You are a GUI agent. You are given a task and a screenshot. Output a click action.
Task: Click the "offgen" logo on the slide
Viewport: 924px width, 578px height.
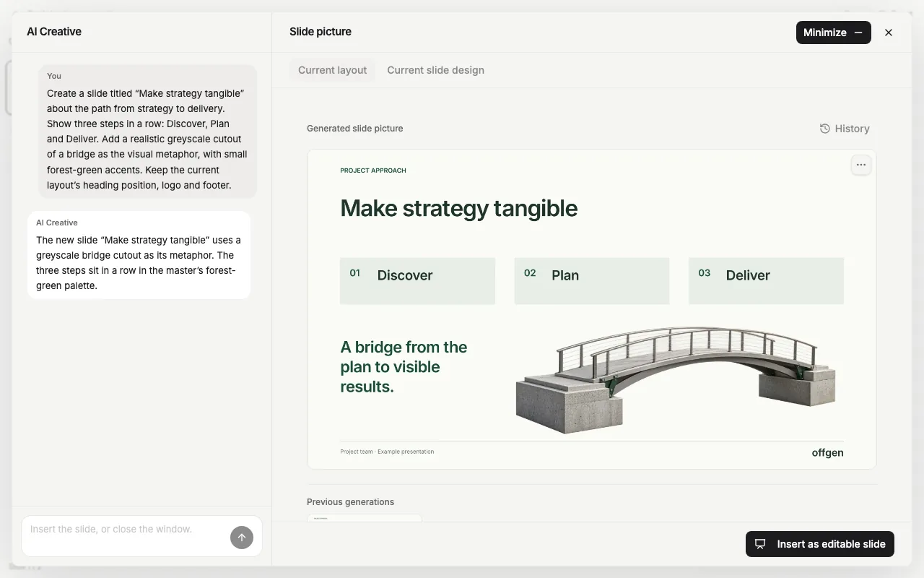827,453
